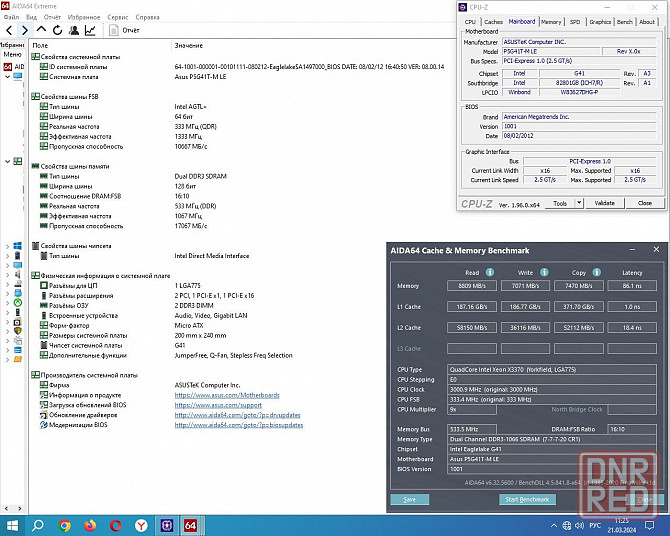Switch to the Memory tab in CPU-Z
Viewport: 670px width, 536px height.
click(551, 21)
